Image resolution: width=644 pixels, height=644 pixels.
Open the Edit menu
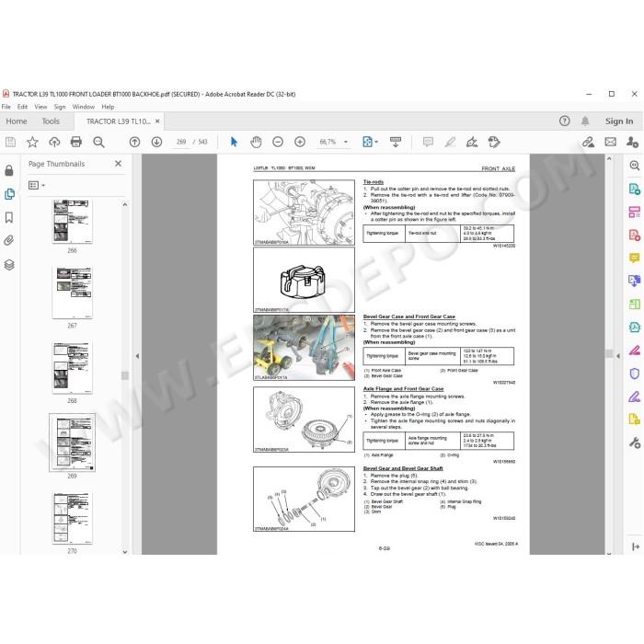point(22,107)
